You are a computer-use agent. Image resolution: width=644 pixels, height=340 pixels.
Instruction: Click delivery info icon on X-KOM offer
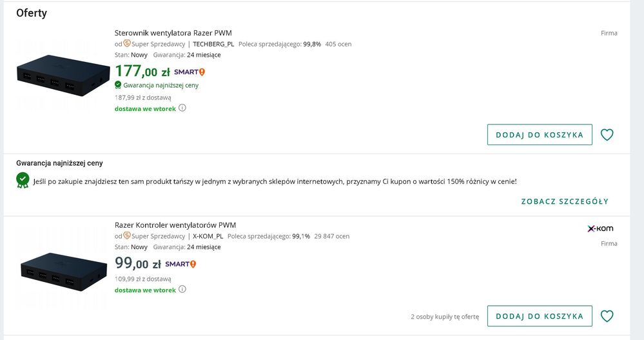pyautogui.click(x=182, y=290)
